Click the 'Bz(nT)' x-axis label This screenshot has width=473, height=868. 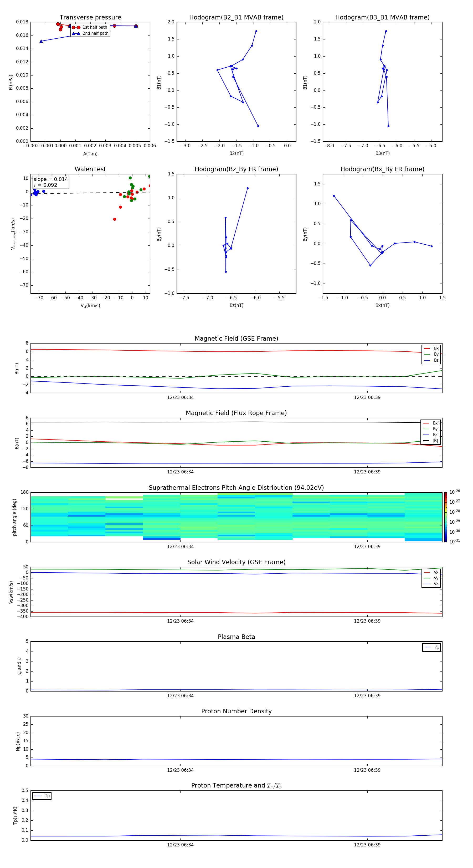(236, 306)
